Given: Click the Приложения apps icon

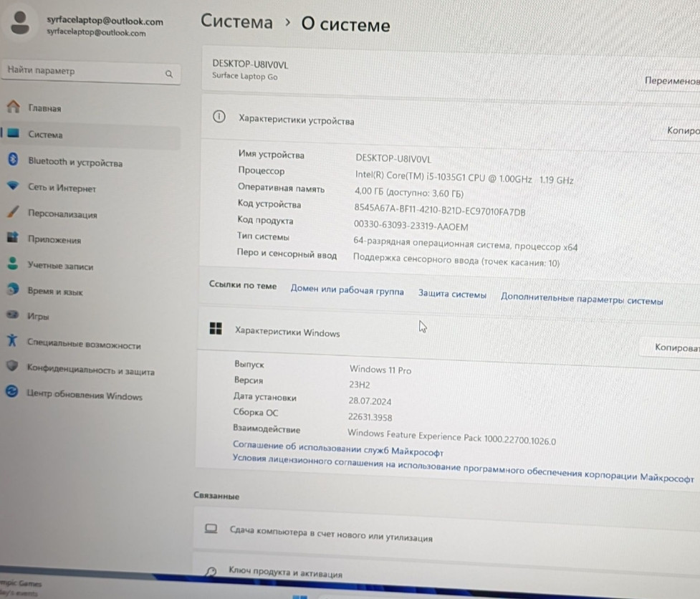Looking at the screenshot, I should [x=12, y=239].
